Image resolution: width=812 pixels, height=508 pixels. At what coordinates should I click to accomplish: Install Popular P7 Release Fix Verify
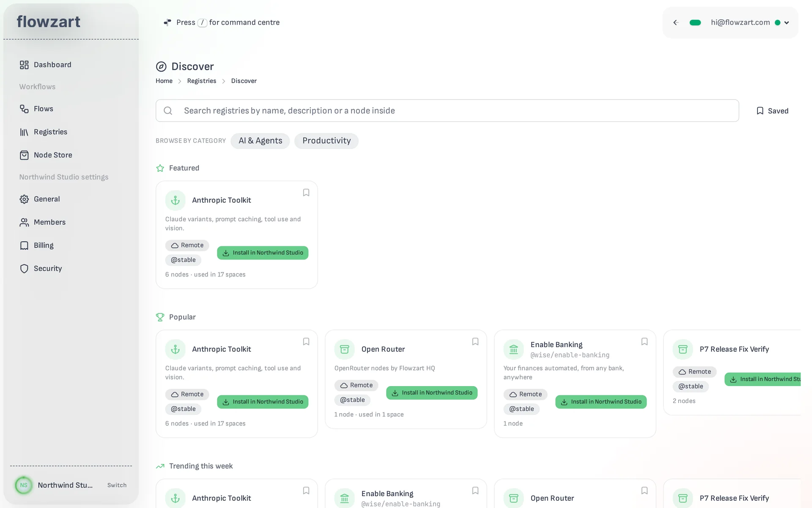pyautogui.click(x=763, y=379)
